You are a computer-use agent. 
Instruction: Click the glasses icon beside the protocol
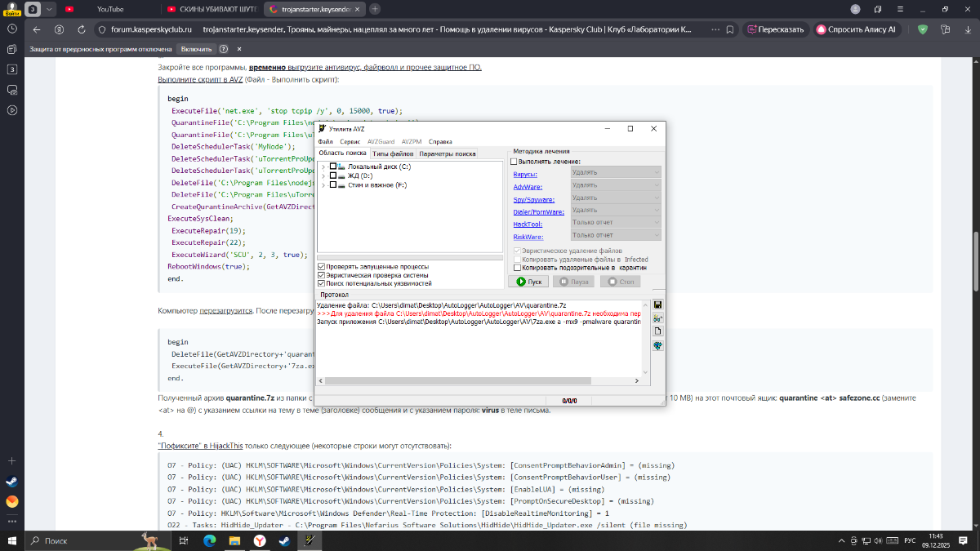pos(657,318)
